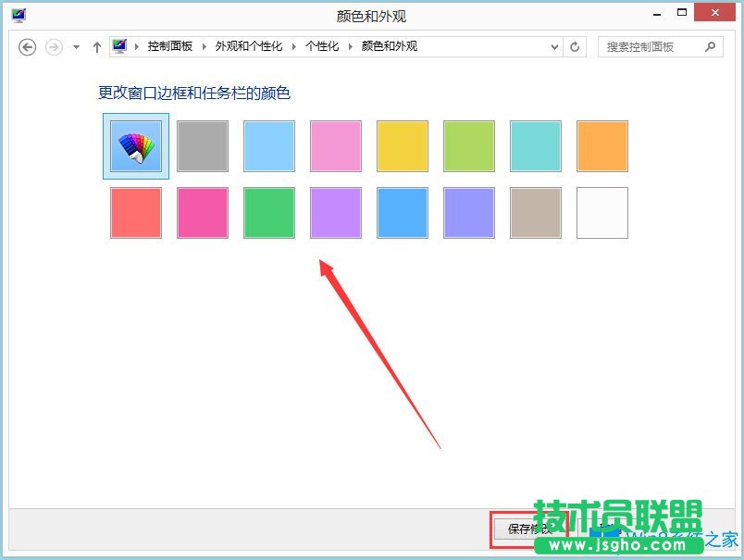Image resolution: width=744 pixels, height=560 pixels.
Task: Click the forward navigation arrow
Action: [x=53, y=46]
